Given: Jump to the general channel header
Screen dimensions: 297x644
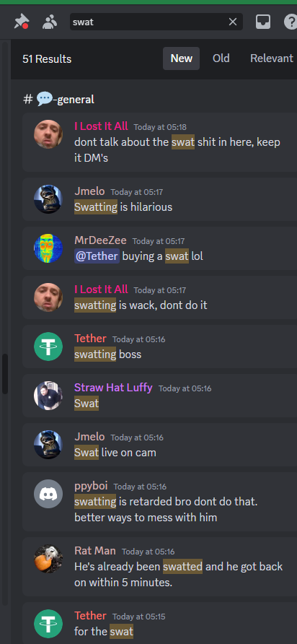Looking at the screenshot, I should (x=58, y=99).
